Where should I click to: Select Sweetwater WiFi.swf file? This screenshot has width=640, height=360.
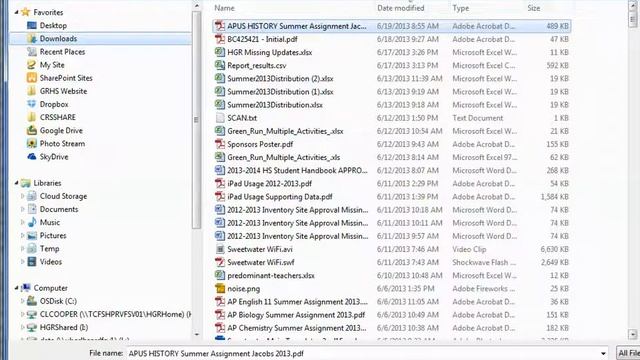392,262
